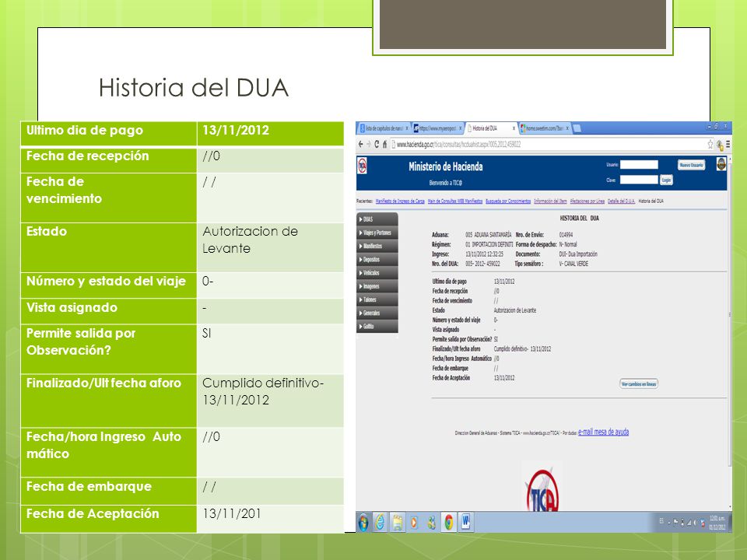Click the taskbar clock
The image size is (747, 560).
point(717,523)
